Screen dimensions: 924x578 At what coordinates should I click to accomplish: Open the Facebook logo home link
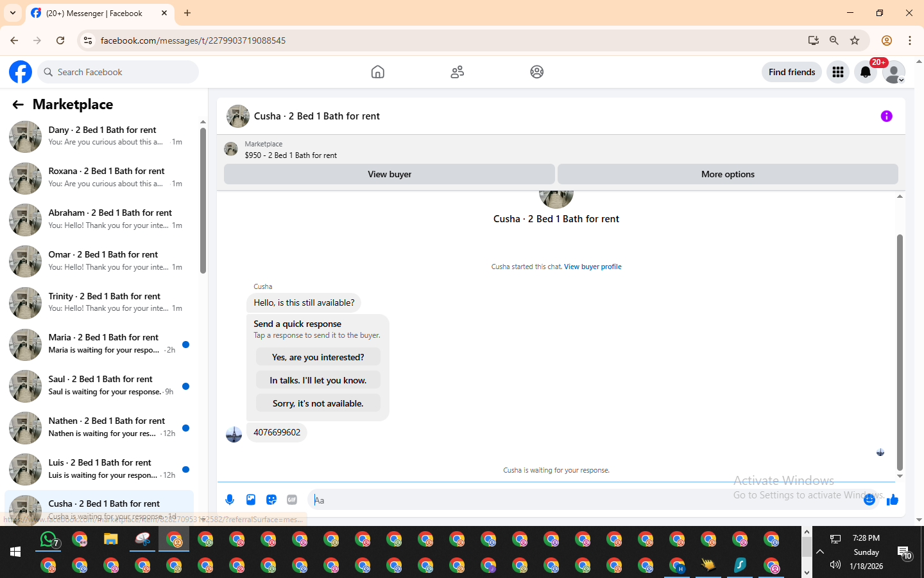point(21,72)
